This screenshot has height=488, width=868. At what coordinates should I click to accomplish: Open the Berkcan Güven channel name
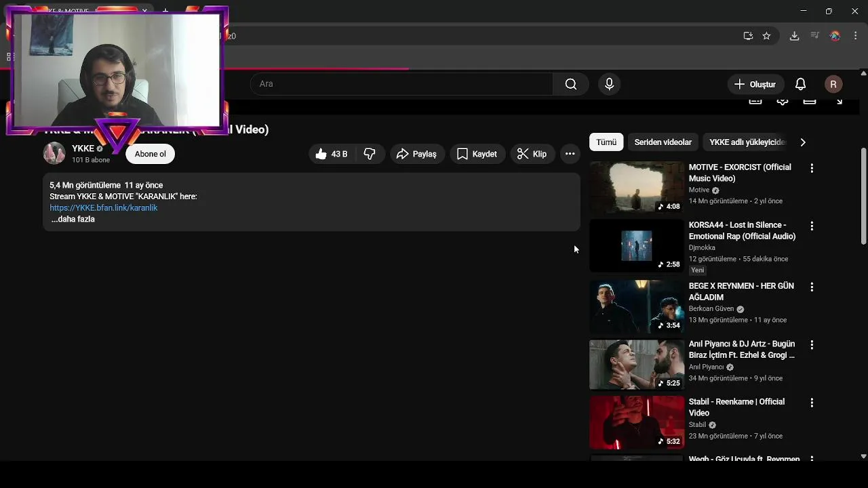pos(711,309)
